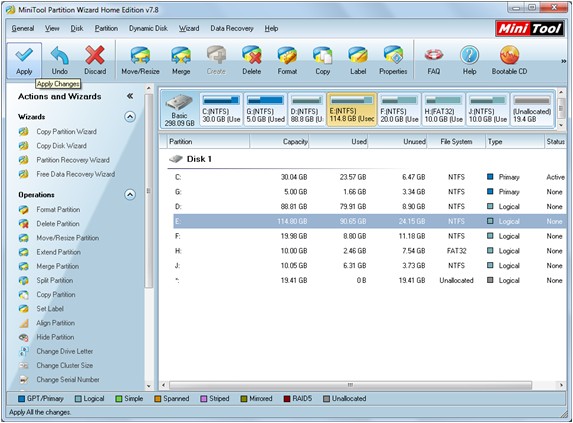573x423 pixels.
Task: Click the Copy toolbar icon
Action: pyautogui.click(x=323, y=61)
